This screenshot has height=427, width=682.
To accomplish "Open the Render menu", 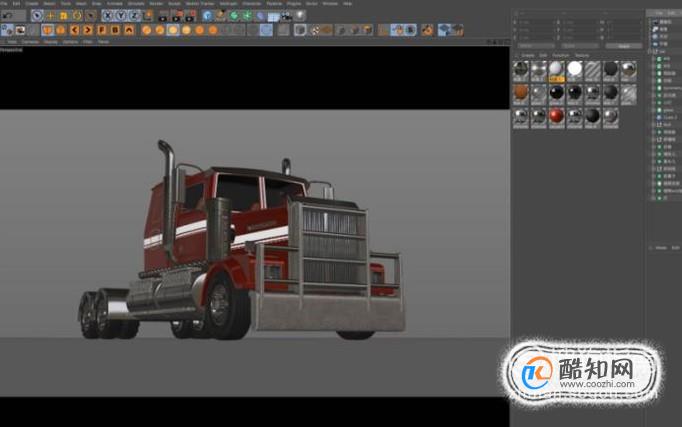I will (x=156, y=3).
